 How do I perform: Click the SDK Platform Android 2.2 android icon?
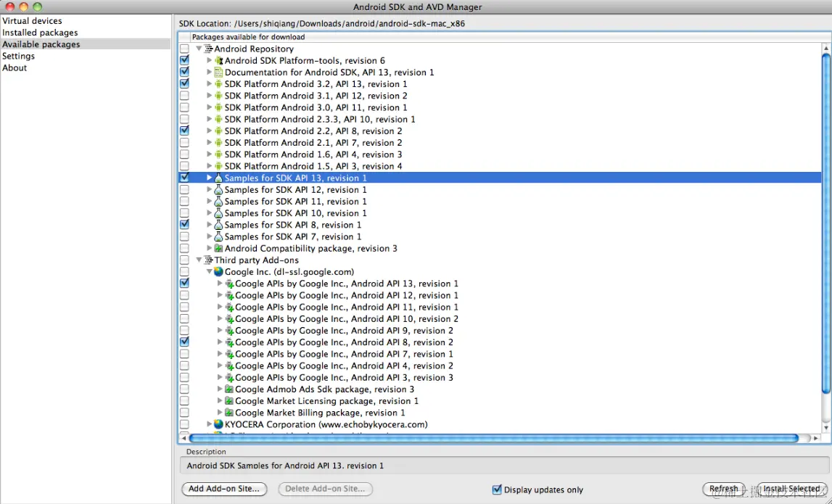pyautogui.click(x=218, y=131)
